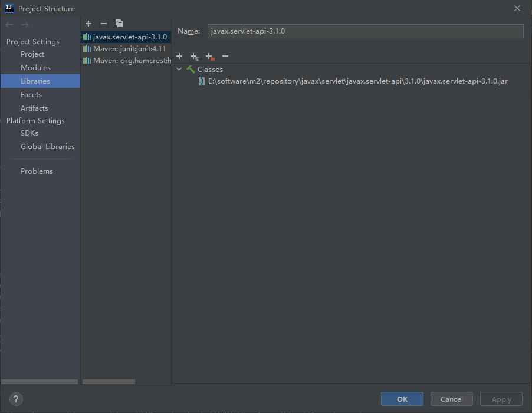Open the SDKs platform settings

point(29,133)
